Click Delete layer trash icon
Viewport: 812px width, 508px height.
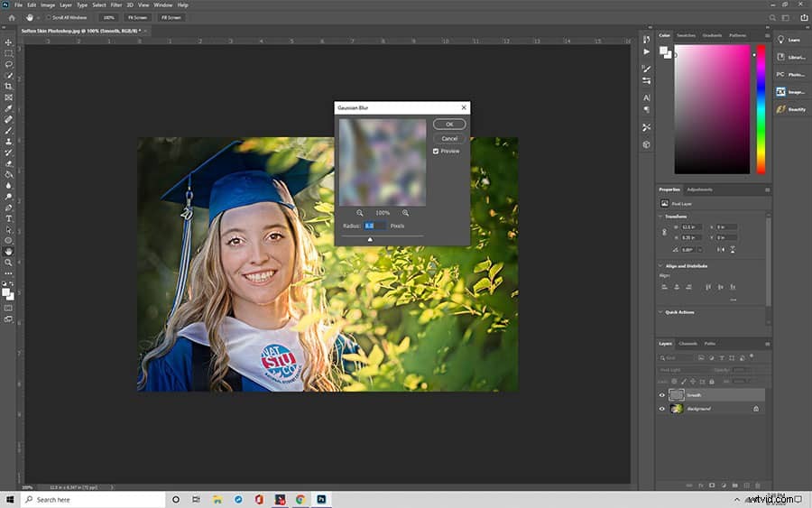[x=758, y=485]
